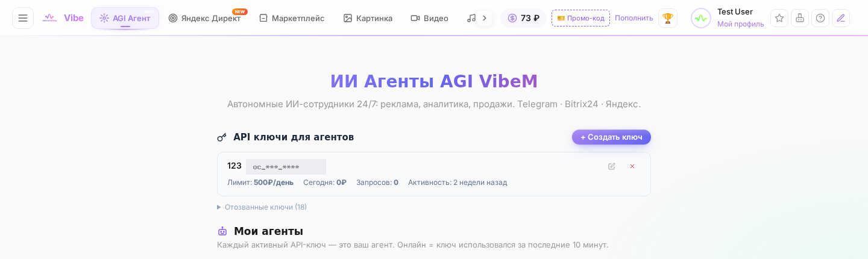
Task: Open the Маркетплейс tab
Action: pyautogui.click(x=292, y=18)
